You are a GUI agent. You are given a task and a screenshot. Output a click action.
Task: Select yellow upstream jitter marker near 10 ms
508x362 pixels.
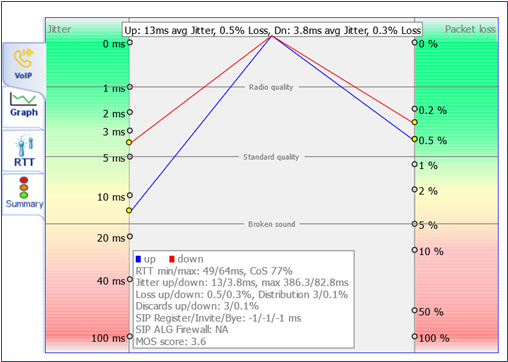click(129, 210)
